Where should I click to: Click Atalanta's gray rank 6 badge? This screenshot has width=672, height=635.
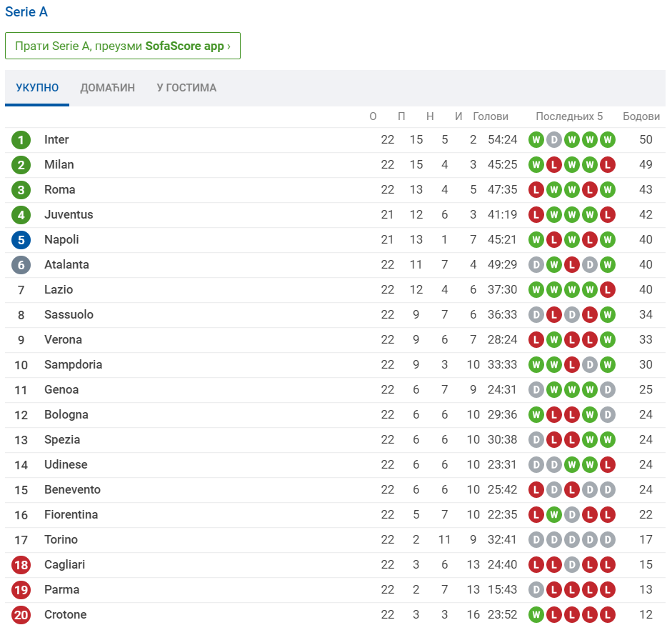[x=21, y=265]
